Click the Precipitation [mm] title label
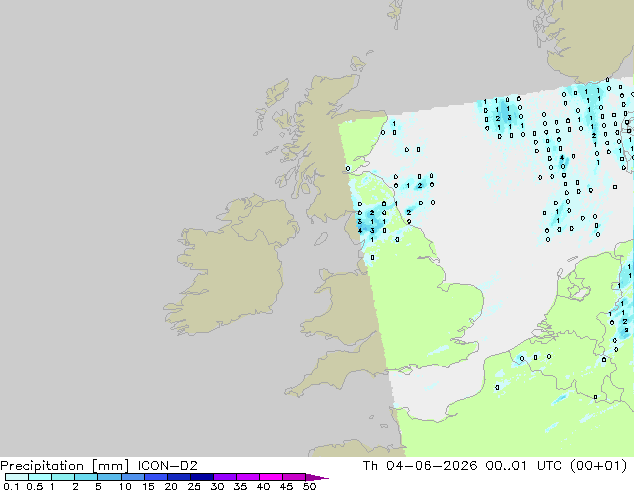This screenshot has width=634, height=490. 65,466
